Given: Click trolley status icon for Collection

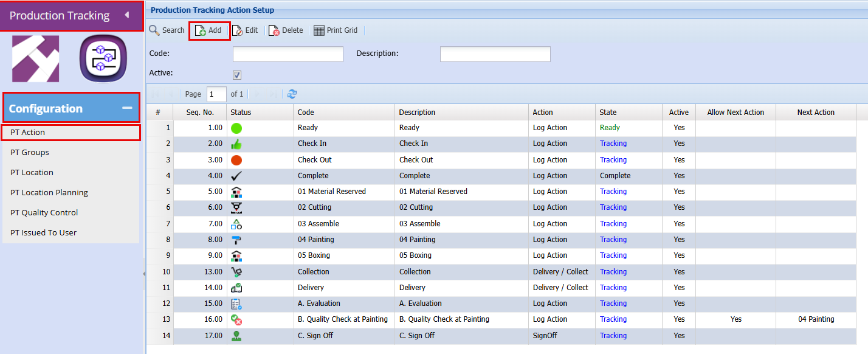Looking at the screenshot, I should click(x=236, y=272).
